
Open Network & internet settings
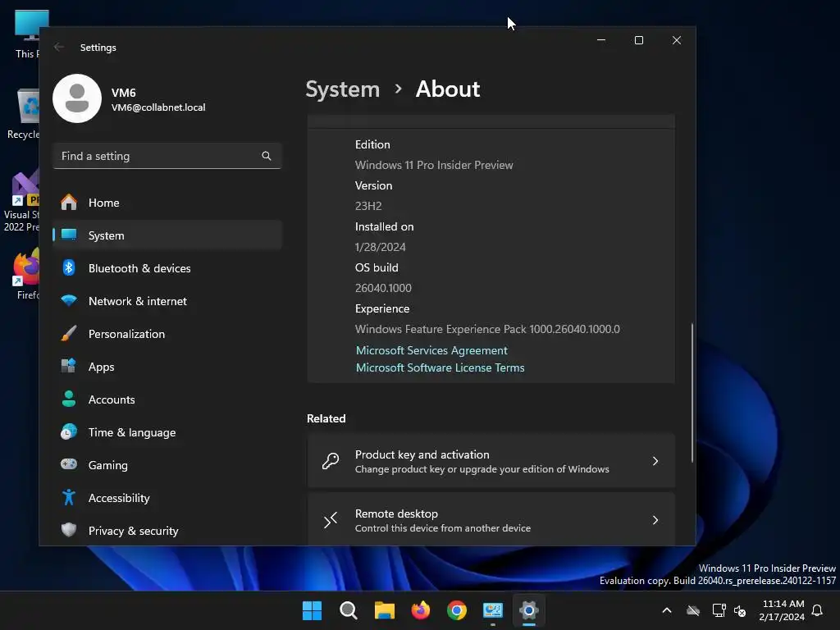(x=167, y=301)
